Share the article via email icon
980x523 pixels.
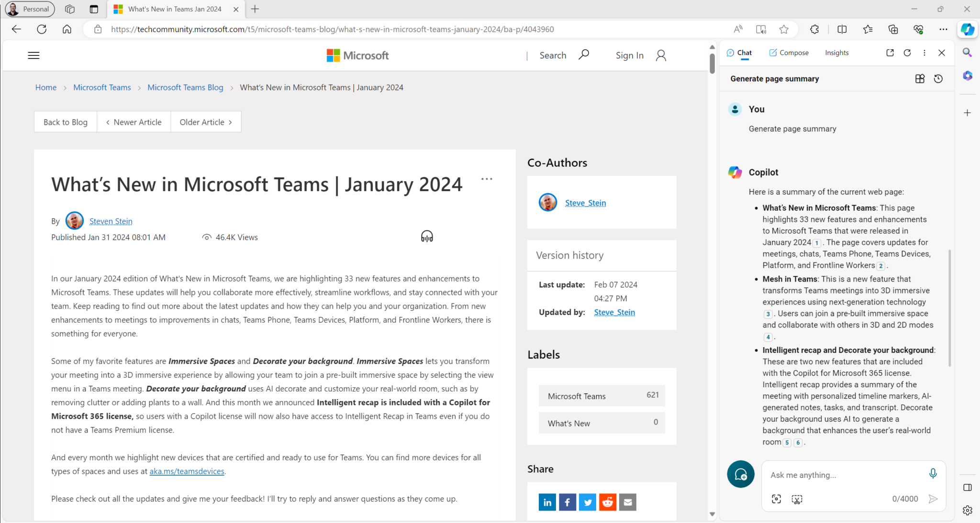click(627, 502)
